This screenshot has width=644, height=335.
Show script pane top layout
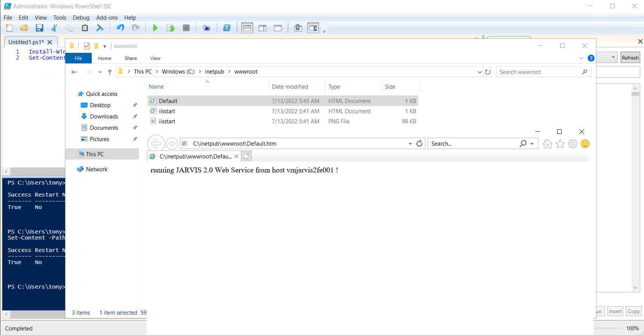[x=247, y=28]
